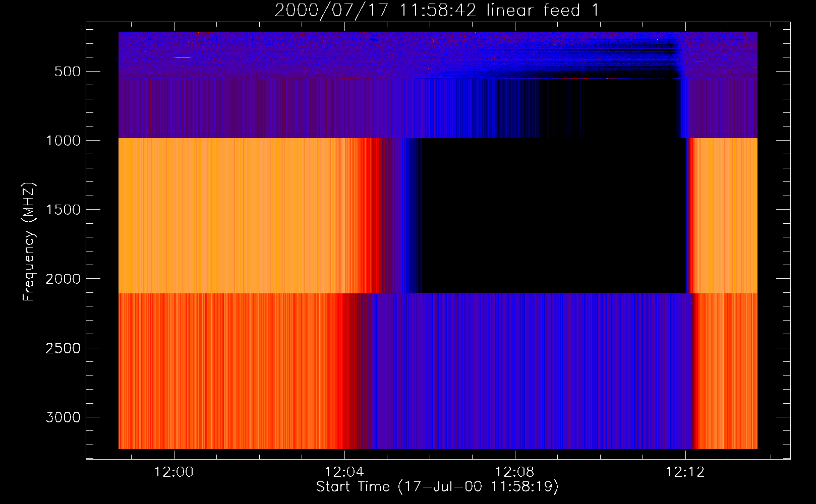The height and width of the screenshot is (504, 816).
Task: Select the 1000 frequency tick label
Action: point(63,141)
